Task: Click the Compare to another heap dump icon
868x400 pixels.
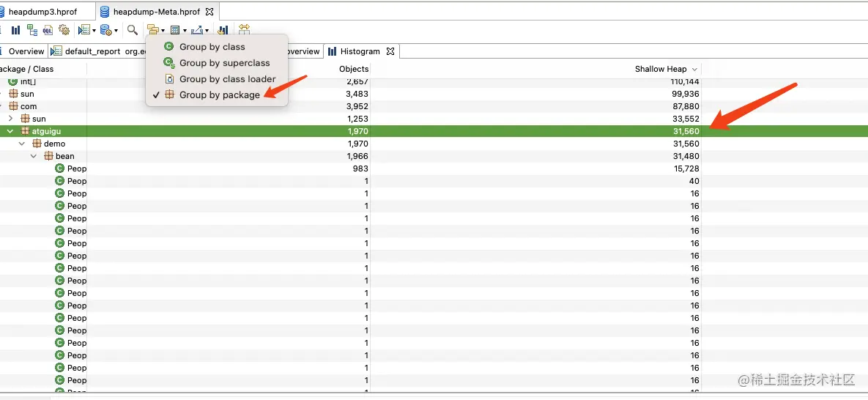Action: [223, 30]
